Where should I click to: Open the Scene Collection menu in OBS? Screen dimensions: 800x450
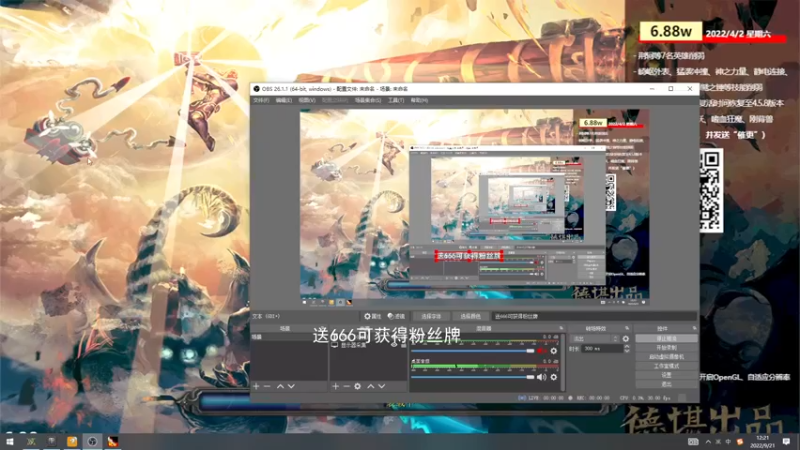[368, 101]
